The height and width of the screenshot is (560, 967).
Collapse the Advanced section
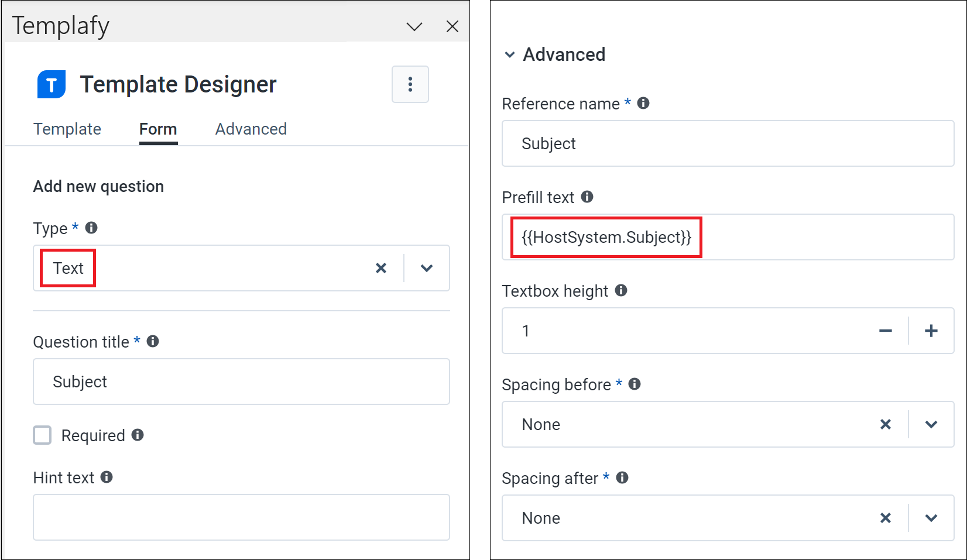pos(509,54)
